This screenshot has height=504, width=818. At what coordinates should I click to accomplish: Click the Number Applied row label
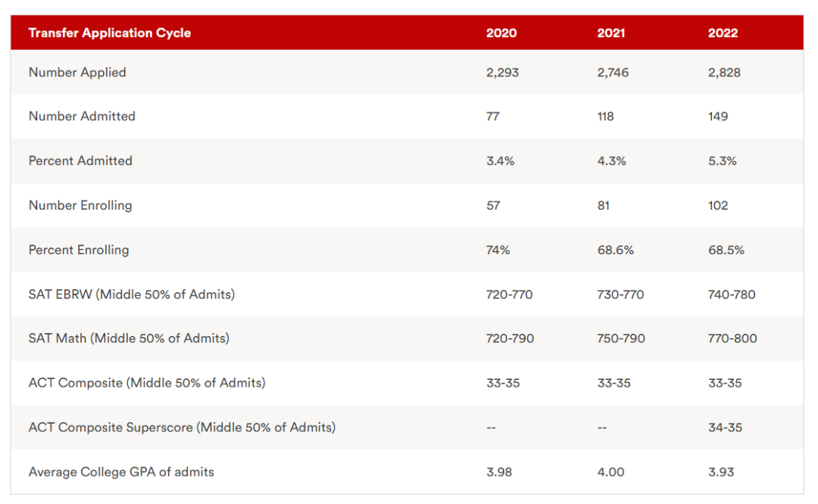[x=77, y=73]
